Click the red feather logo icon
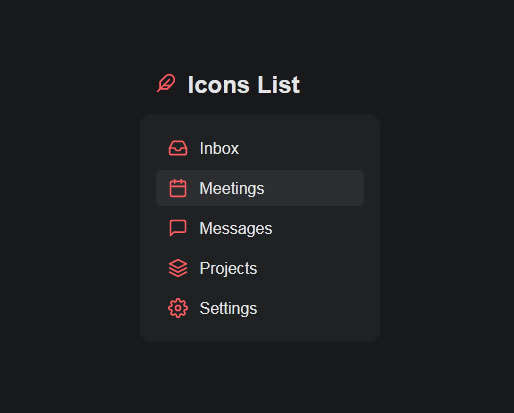Image resolution: width=514 pixels, height=413 pixels. [166, 83]
